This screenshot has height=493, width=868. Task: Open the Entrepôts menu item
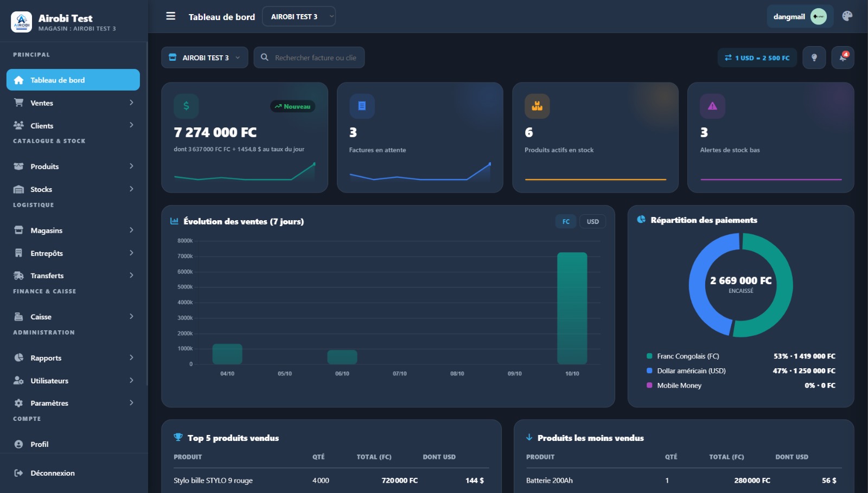coord(73,253)
